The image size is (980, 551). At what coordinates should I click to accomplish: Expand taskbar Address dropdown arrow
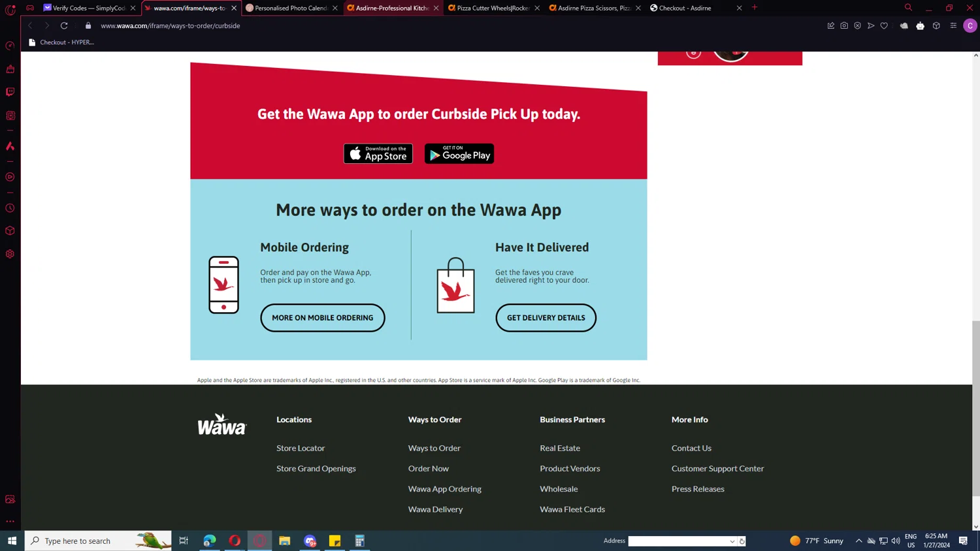click(732, 541)
